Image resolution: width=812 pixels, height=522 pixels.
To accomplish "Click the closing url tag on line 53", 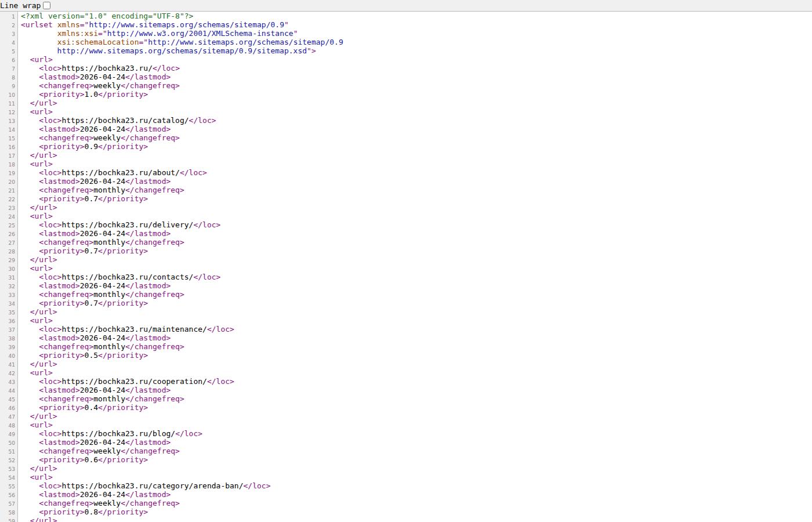I will point(43,469).
